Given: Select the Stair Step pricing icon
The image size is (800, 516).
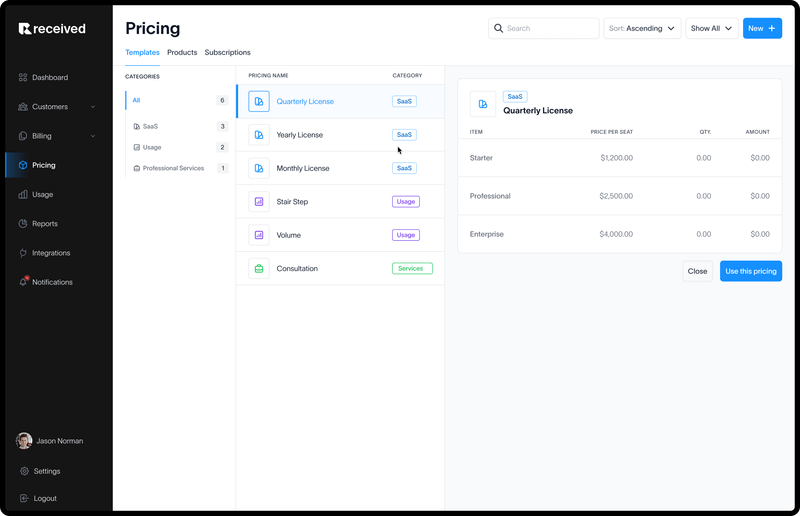Looking at the screenshot, I should (x=259, y=202).
